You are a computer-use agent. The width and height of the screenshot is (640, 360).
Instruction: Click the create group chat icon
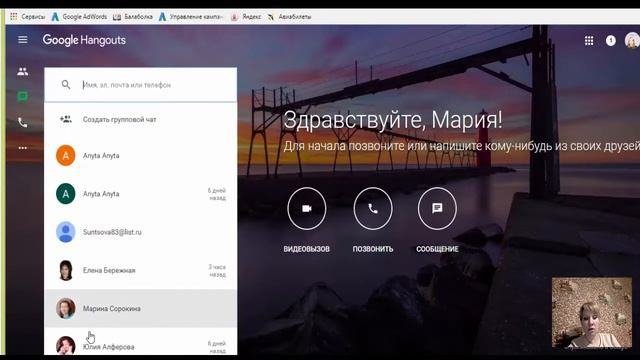(x=66, y=119)
